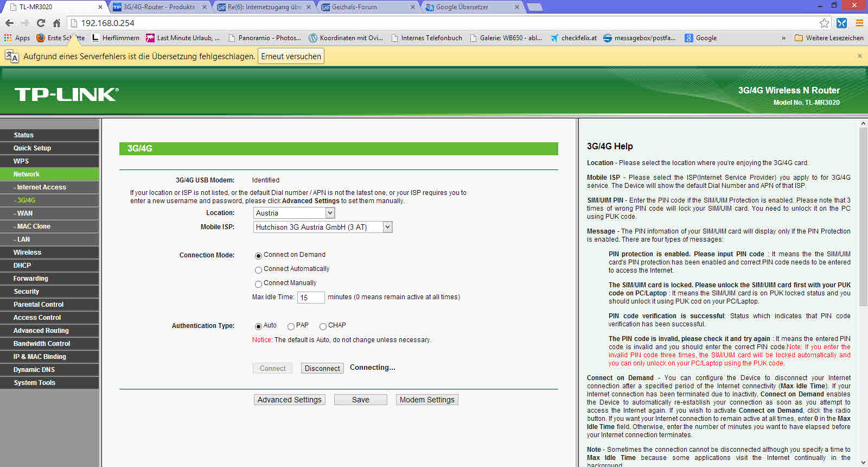Screen dimensions: 868x467
Task: Click the blue extension icon next to star
Action: 841,23
